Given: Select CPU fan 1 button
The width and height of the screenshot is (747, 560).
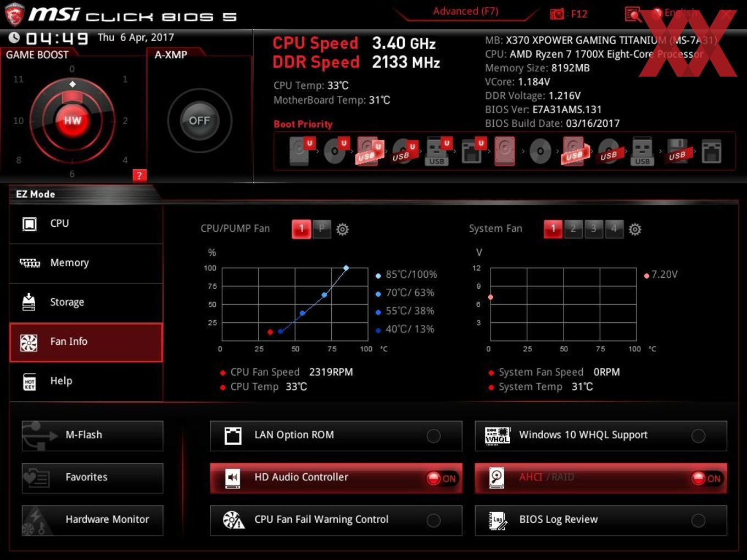Looking at the screenshot, I should (302, 229).
